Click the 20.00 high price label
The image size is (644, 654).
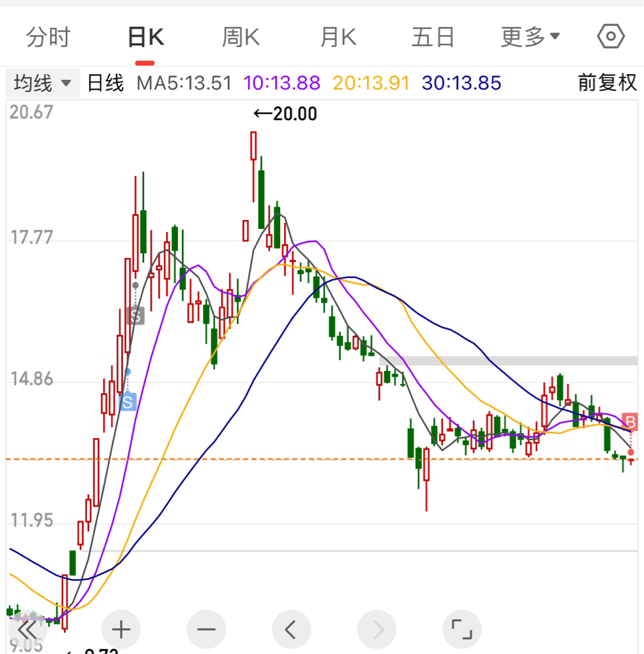tap(285, 114)
